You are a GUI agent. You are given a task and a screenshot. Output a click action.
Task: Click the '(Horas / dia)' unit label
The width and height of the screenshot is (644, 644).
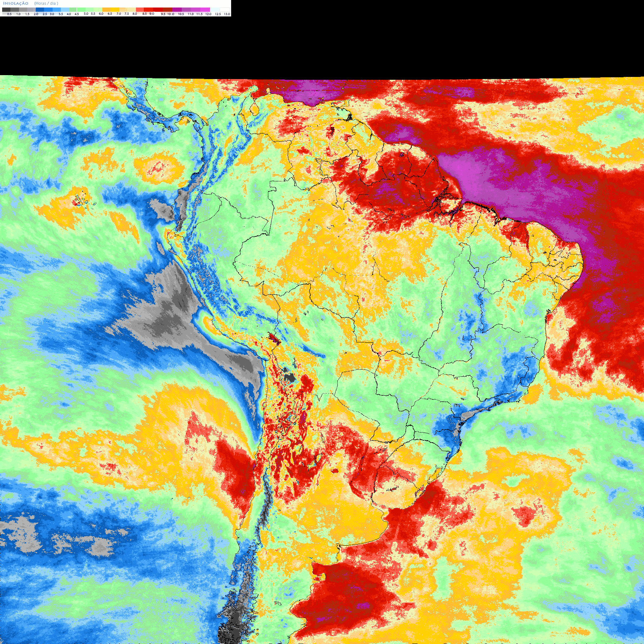coord(46,3)
